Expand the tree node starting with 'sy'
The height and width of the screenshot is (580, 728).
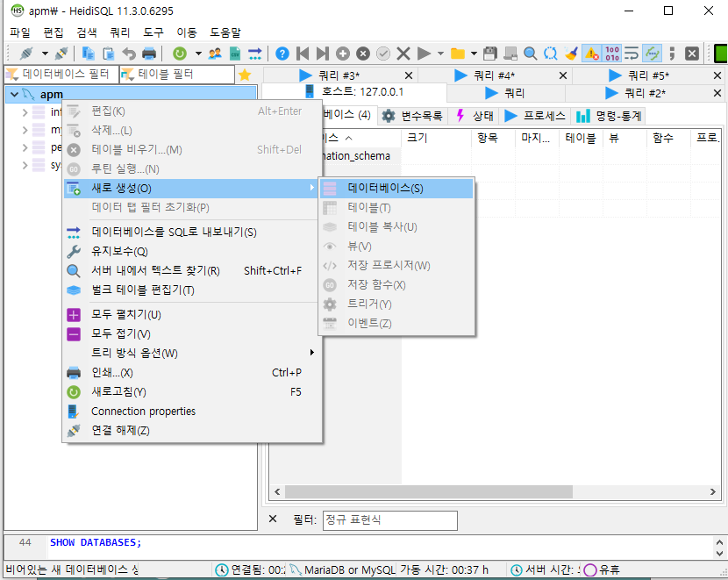pyautogui.click(x=25, y=165)
